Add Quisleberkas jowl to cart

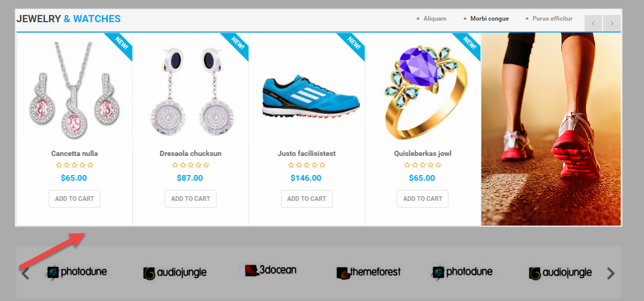pos(422,199)
